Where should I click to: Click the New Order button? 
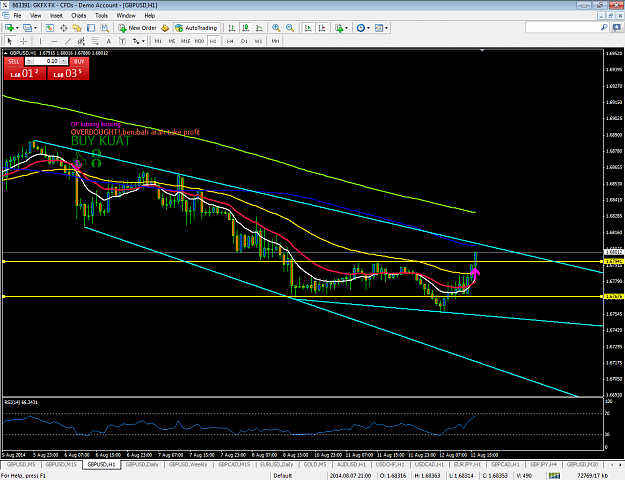(x=138, y=28)
